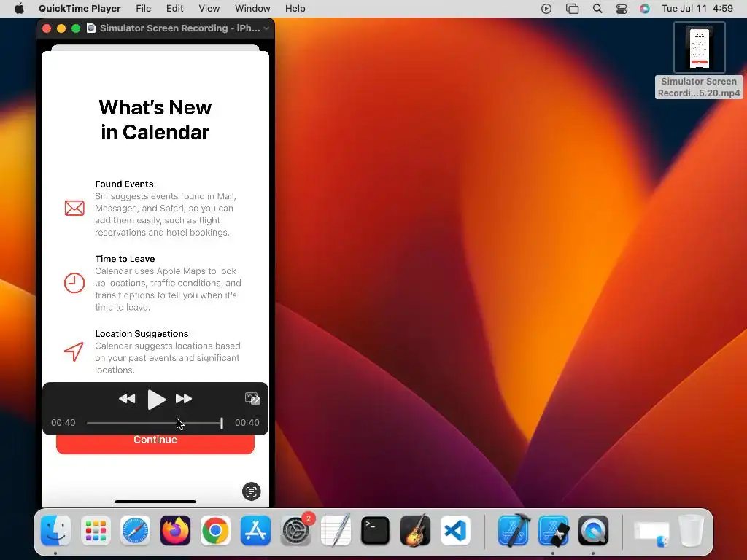This screenshot has height=560, width=747.
Task: Click the Time to Leave clock icon
Action: pos(74,283)
